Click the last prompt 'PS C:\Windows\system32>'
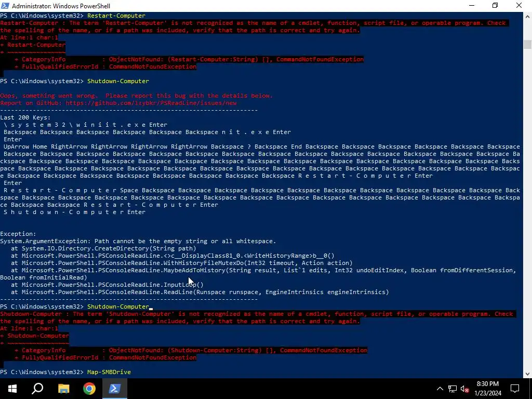The height and width of the screenshot is (399, 532). 42,372
